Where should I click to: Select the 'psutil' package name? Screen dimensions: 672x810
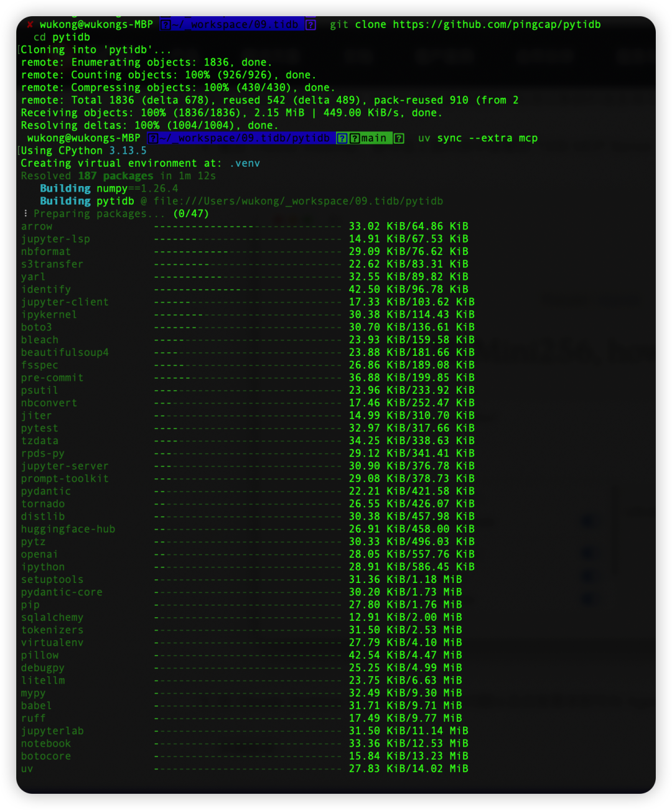(x=40, y=390)
